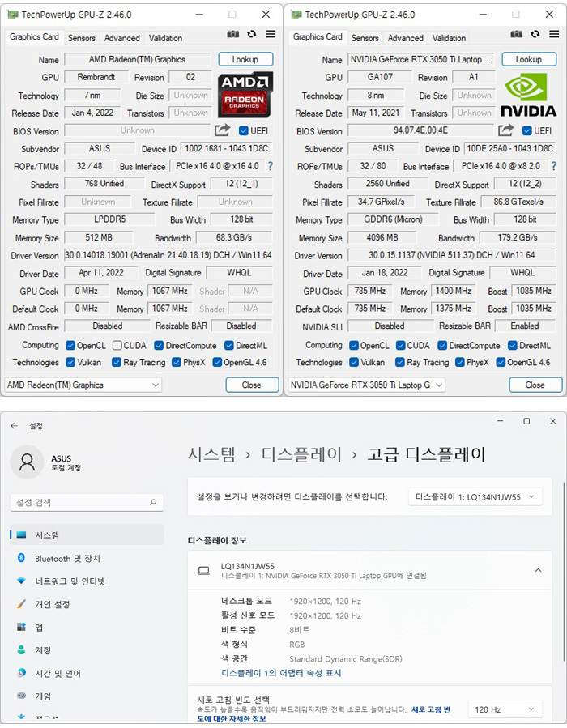This screenshot has height=728, width=567.
Task: Switch to Validation tab in AMD GPU-Z window
Action: [x=165, y=38]
